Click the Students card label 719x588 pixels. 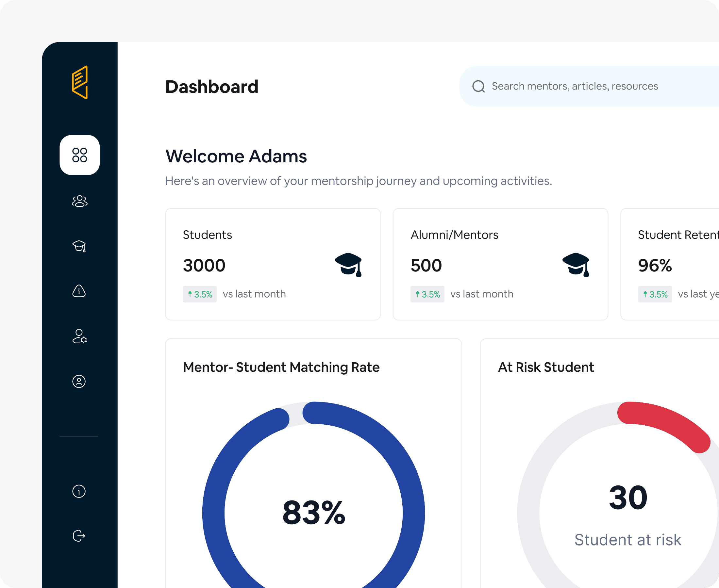click(207, 235)
